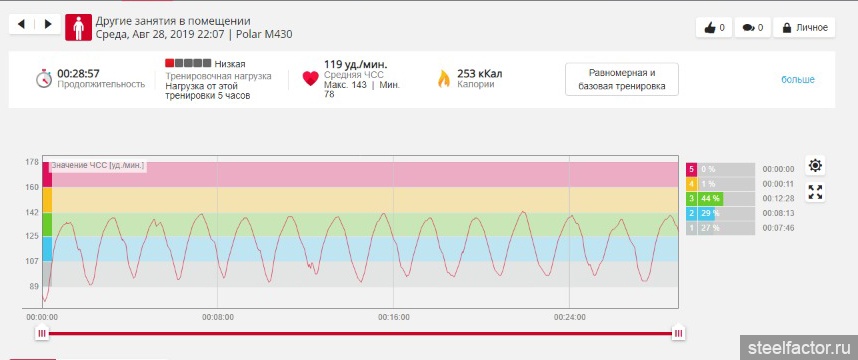Select heart rate zone 4 bar
Screen dimensions: 858x360
pyautogui.click(x=720, y=184)
